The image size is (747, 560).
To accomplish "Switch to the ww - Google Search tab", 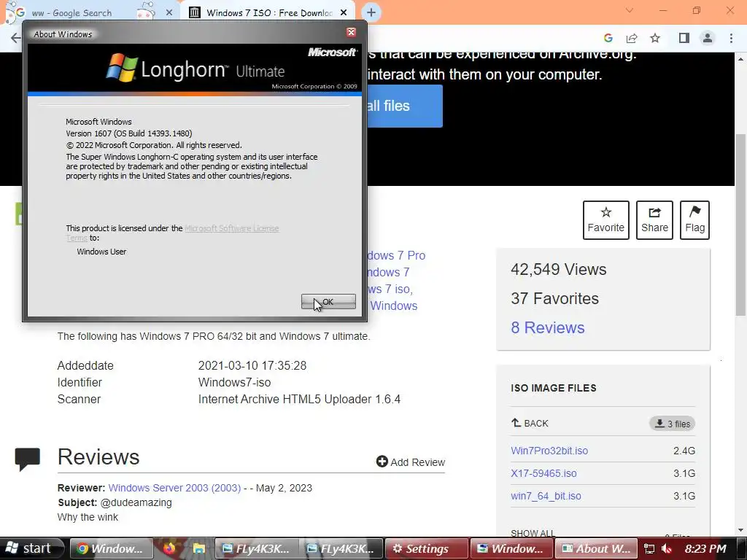I will [x=71, y=13].
